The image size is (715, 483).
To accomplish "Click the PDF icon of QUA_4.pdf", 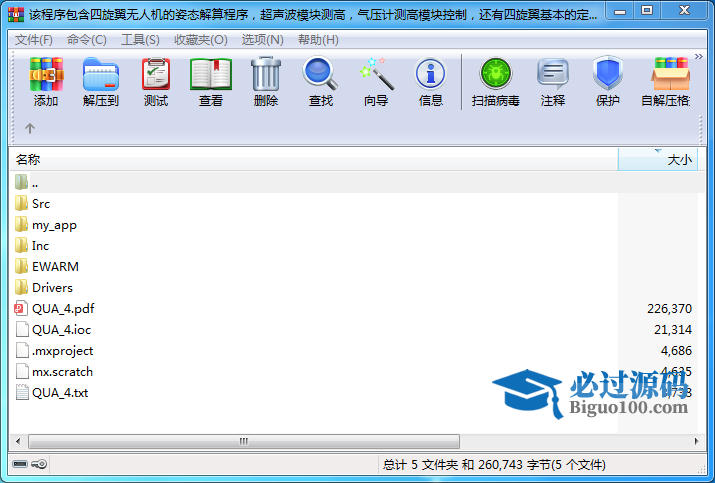I will [x=21, y=309].
